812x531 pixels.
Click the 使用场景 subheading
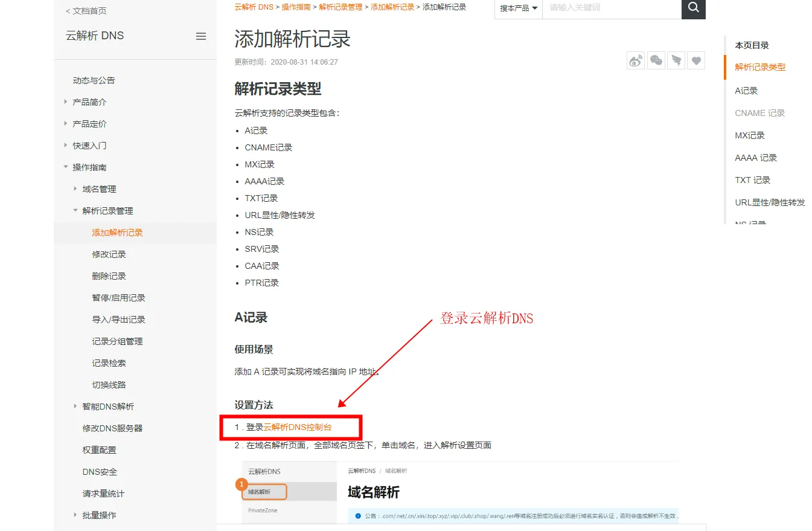click(254, 349)
